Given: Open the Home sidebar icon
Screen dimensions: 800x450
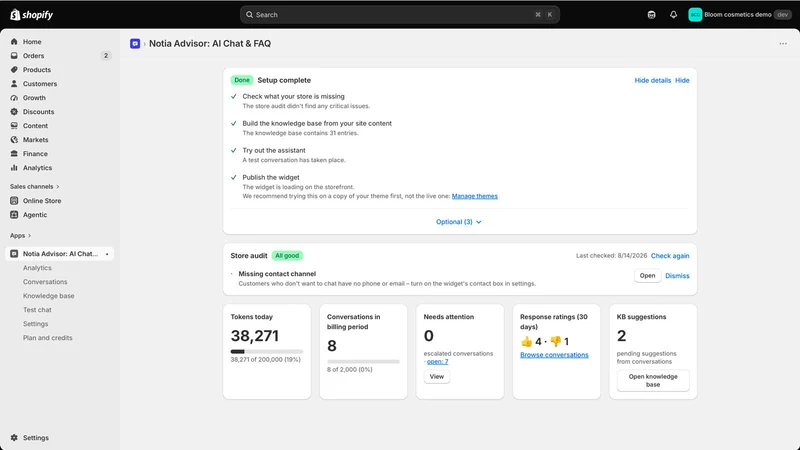Looking at the screenshot, I should [x=14, y=42].
